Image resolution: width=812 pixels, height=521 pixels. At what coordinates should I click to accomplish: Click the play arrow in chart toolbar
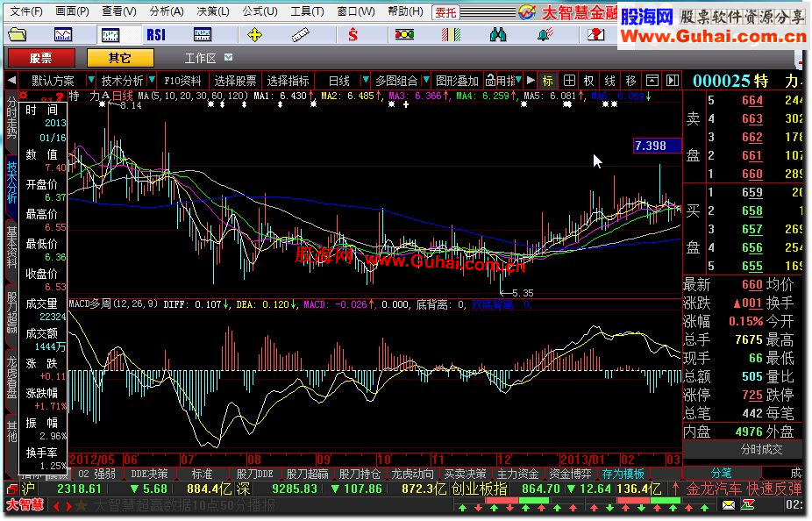point(531,81)
